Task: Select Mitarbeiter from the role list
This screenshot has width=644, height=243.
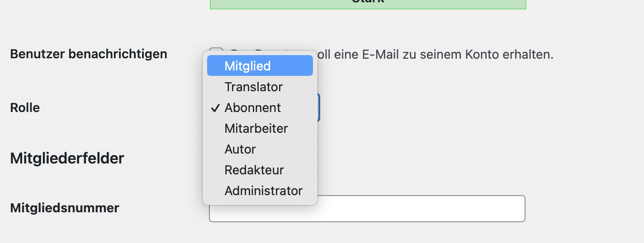Action: [x=256, y=128]
